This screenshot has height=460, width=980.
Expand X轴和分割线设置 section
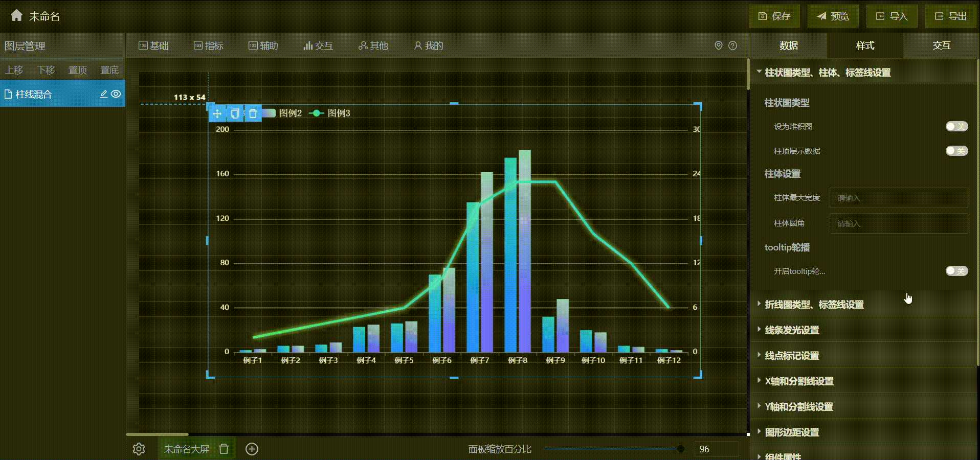799,381
